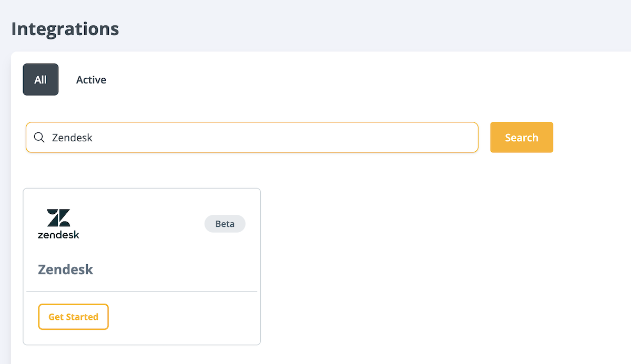
Task: Click the 'Beta' badge on the card
Action: coord(225,223)
